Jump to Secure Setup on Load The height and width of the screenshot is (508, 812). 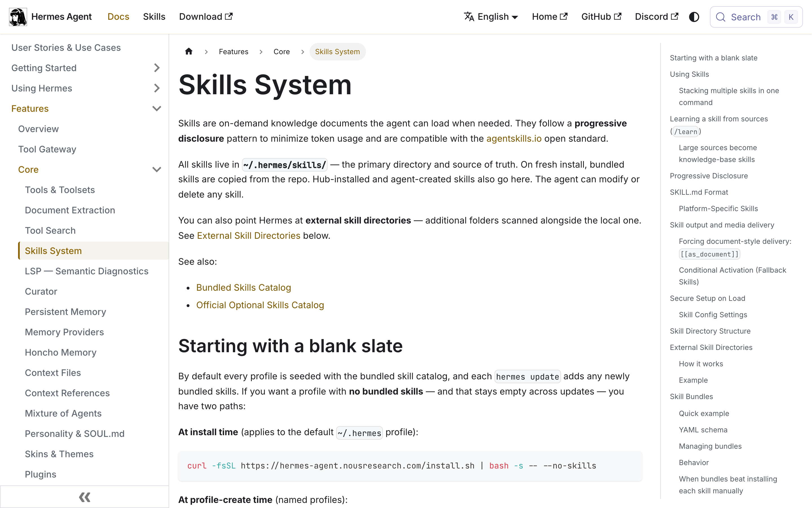click(x=707, y=298)
